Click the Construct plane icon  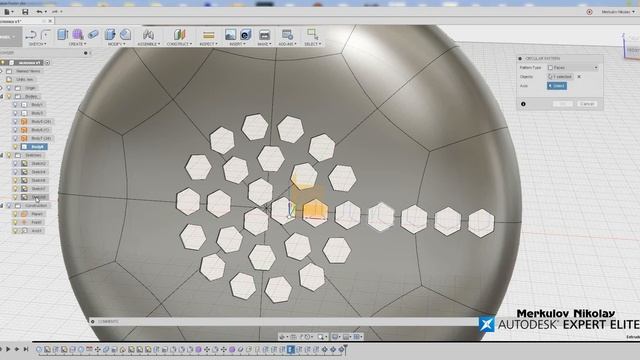pyautogui.click(x=179, y=34)
